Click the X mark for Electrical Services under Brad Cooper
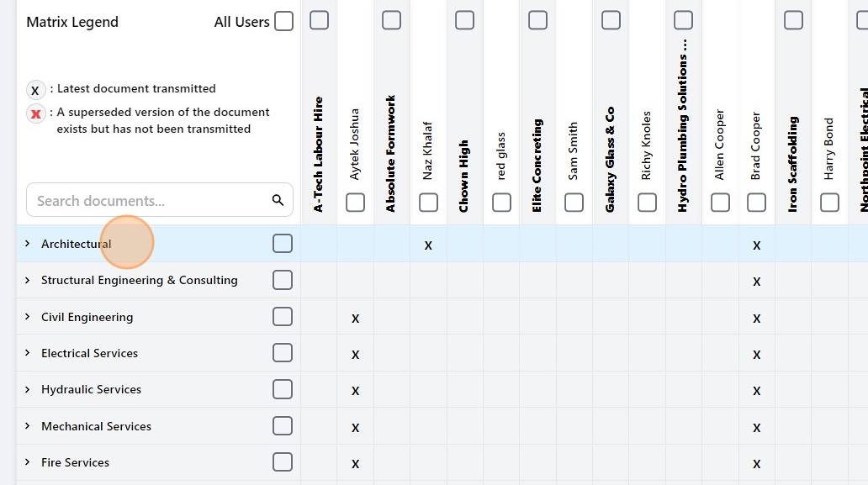Viewport: 868px width, 485px height. coord(756,355)
